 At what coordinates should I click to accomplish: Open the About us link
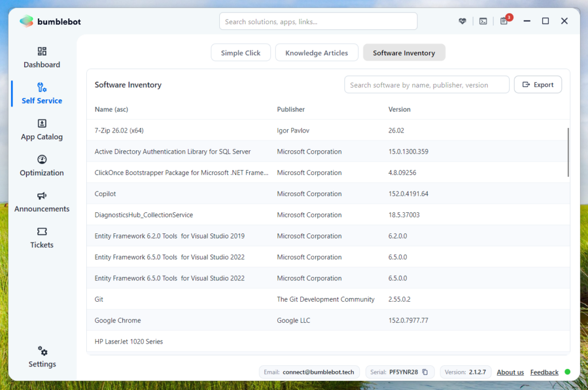(510, 372)
